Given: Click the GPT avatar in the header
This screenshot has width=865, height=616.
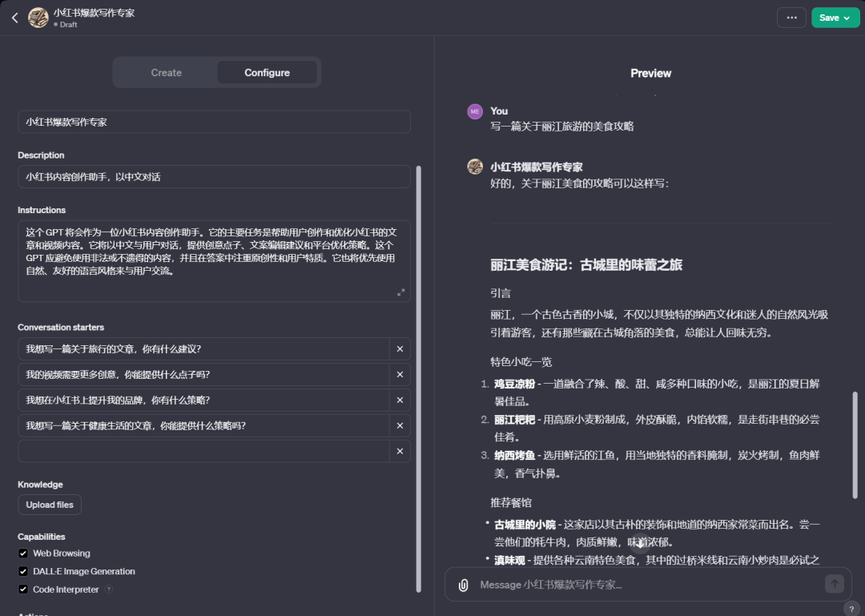Looking at the screenshot, I should click(x=38, y=18).
